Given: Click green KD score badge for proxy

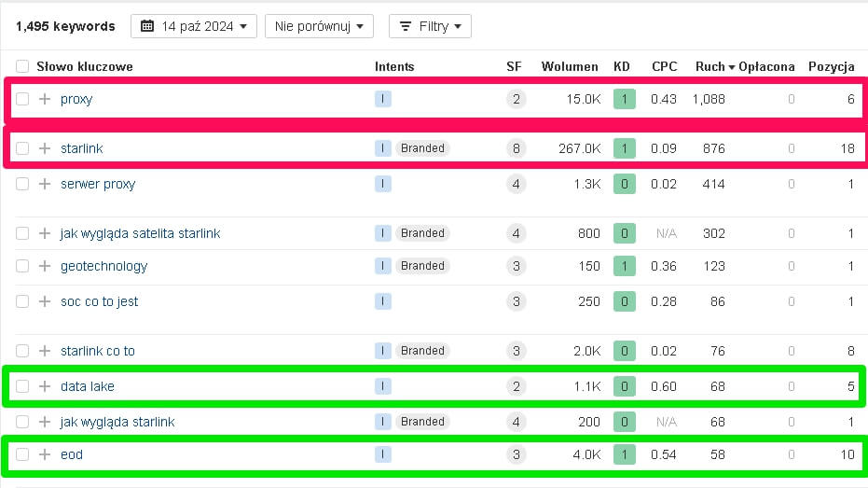Looking at the screenshot, I should [624, 99].
